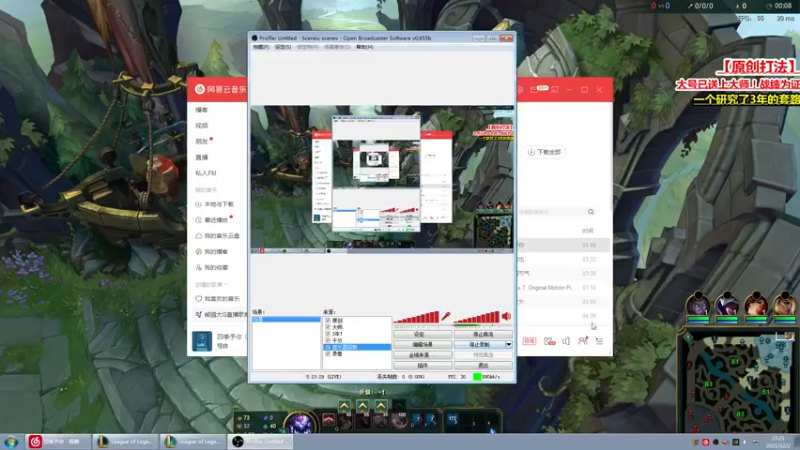Open the 帮助(H) menu in OBS
The image size is (800, 450).
coord(365,47)
